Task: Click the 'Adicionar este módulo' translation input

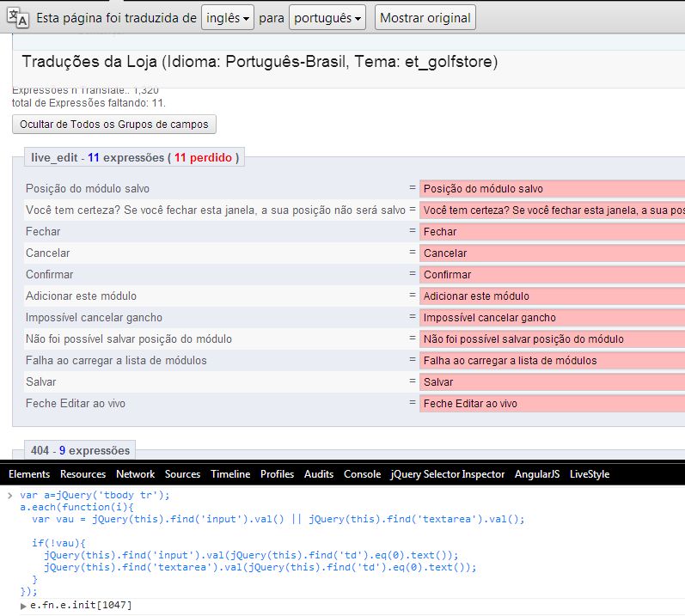Action: pos(552,296)
